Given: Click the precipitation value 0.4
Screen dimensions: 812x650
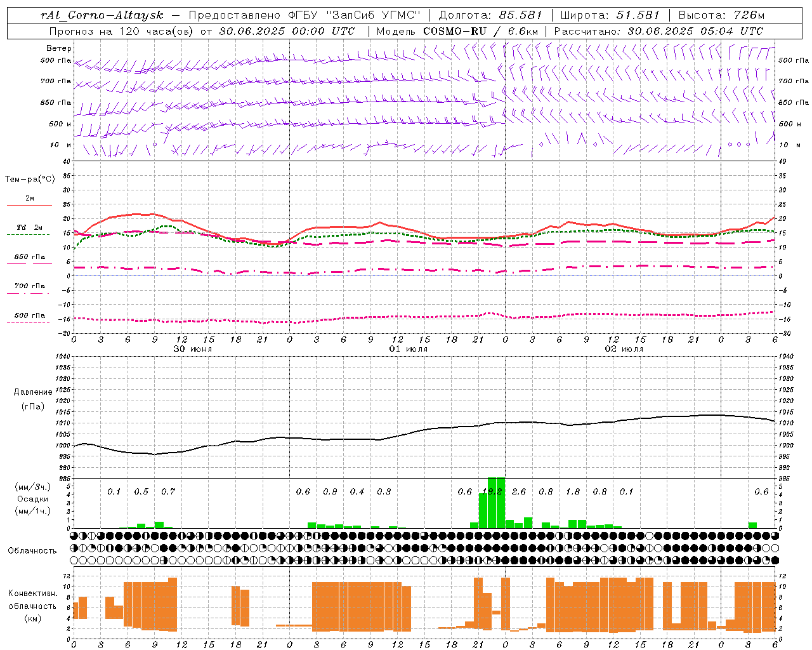Looking at the screenshot, I should click(357, 492).
